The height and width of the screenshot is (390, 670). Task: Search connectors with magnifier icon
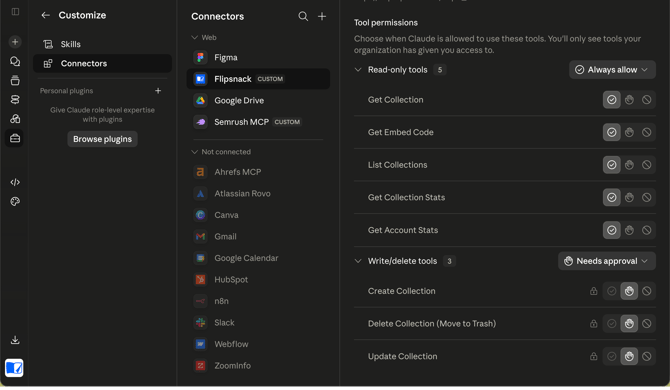[303, 16]
